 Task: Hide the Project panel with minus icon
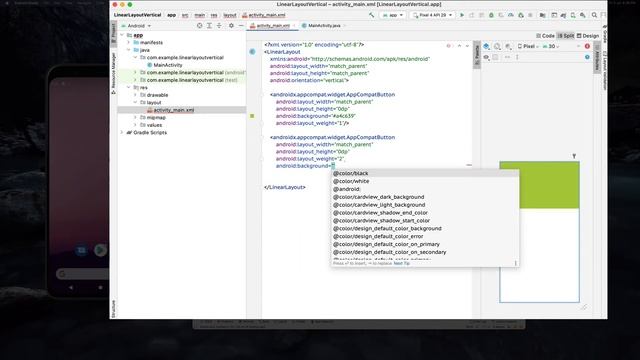pyautogui.click(x=241, y=26)
